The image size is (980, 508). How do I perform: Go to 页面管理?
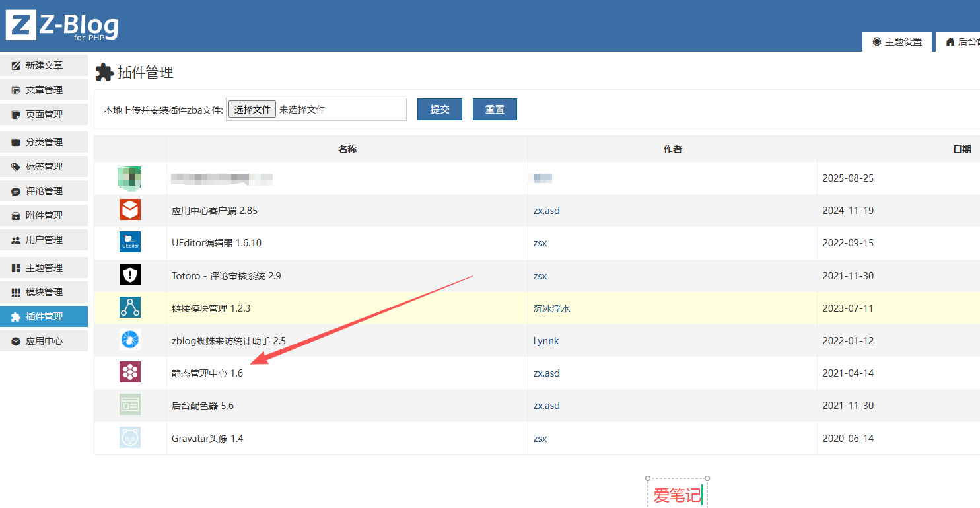pos(44,114)
